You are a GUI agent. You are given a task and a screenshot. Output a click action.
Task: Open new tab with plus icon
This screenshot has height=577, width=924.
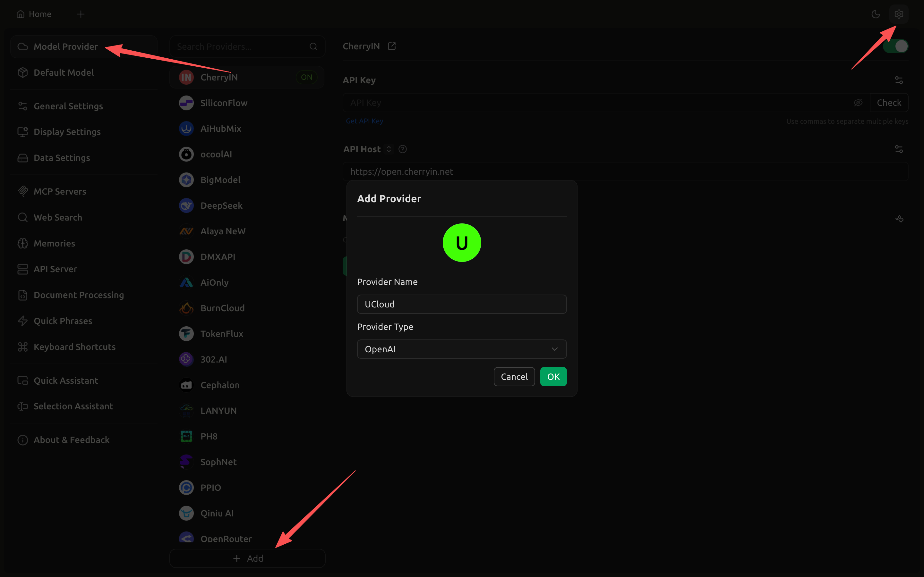point(81,14)
